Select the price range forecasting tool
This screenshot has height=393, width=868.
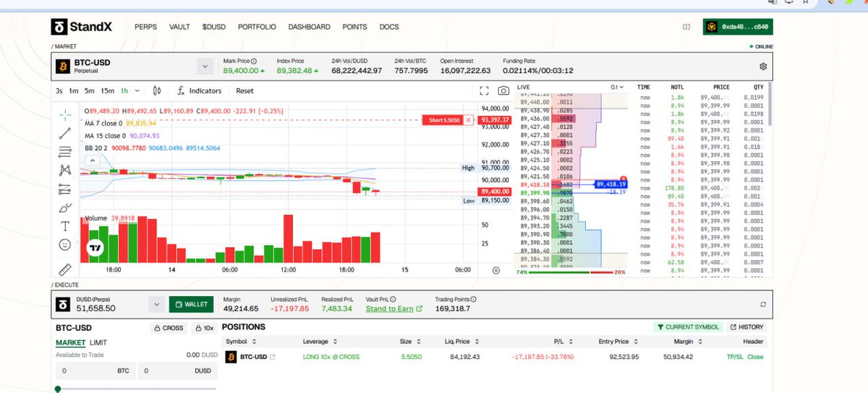click(65, 189)
